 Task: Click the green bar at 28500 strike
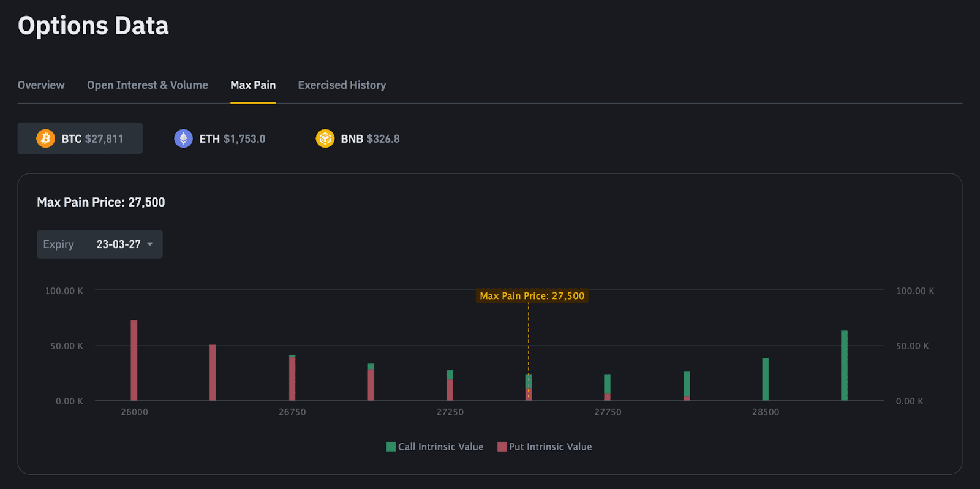[x=766, y=379]
